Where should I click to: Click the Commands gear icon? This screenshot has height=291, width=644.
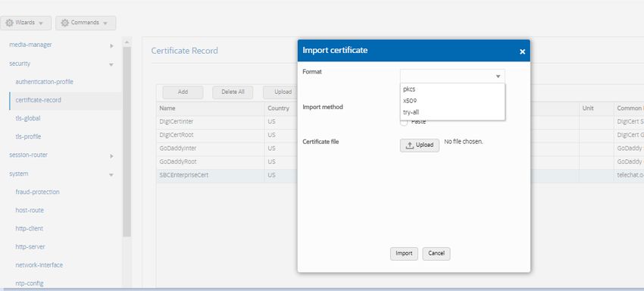tap(64, 23)
